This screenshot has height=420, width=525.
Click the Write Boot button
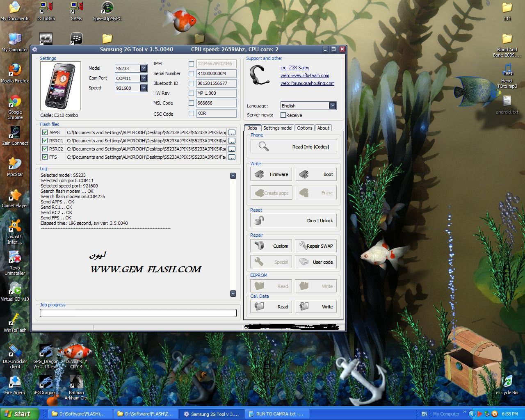316,174
